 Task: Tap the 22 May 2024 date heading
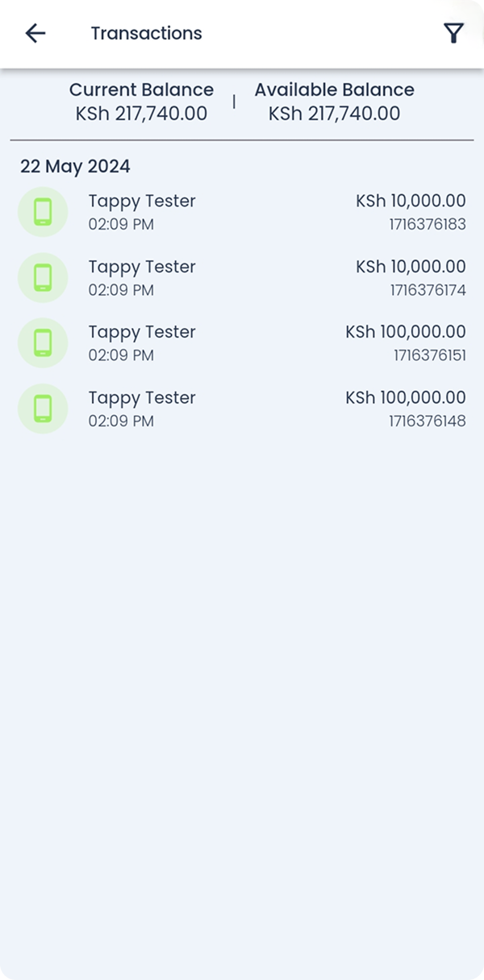click(x=75, y=167)
